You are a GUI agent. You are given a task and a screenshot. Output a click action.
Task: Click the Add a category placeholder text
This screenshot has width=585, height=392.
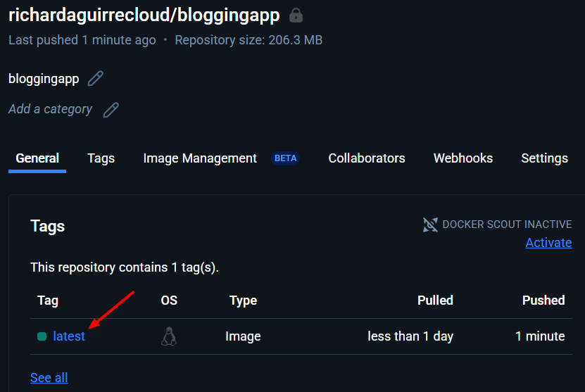click(x=50, y=109)
